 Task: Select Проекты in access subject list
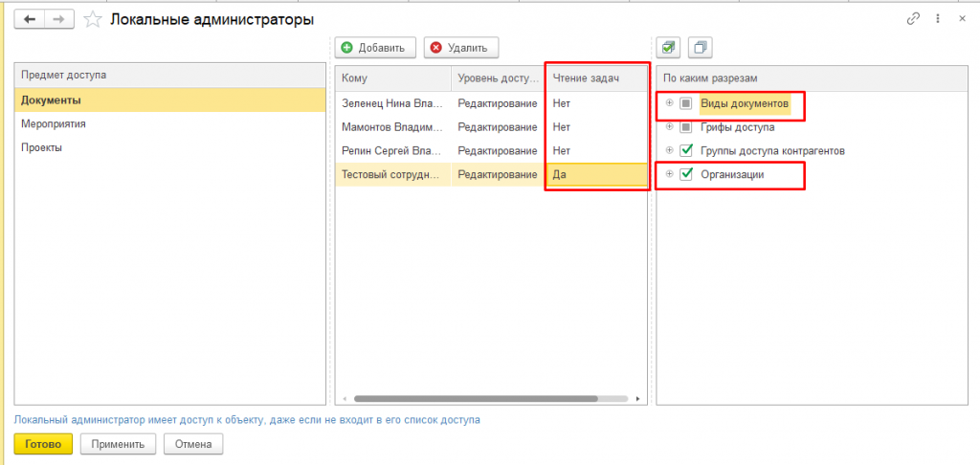tap(41, 147)
